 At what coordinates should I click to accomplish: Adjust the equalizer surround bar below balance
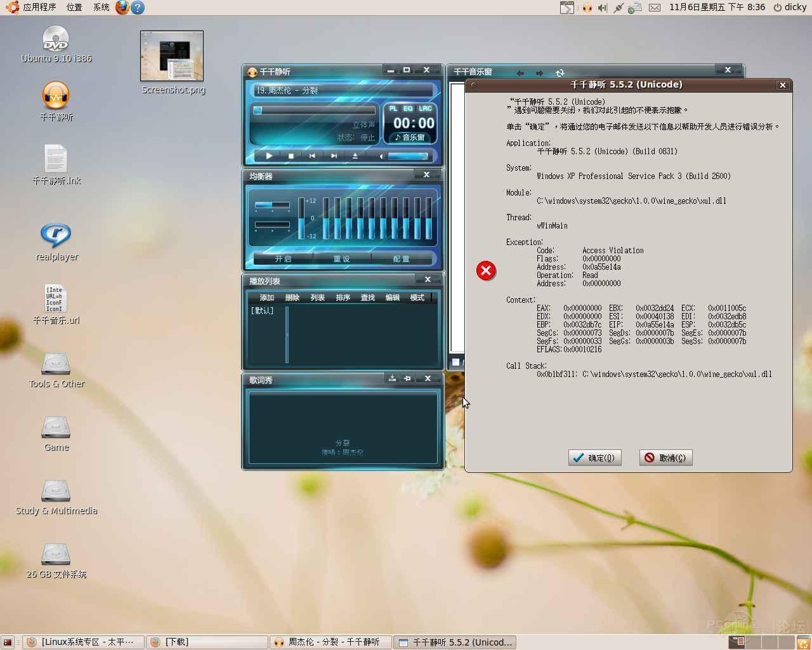pos(272,225)
